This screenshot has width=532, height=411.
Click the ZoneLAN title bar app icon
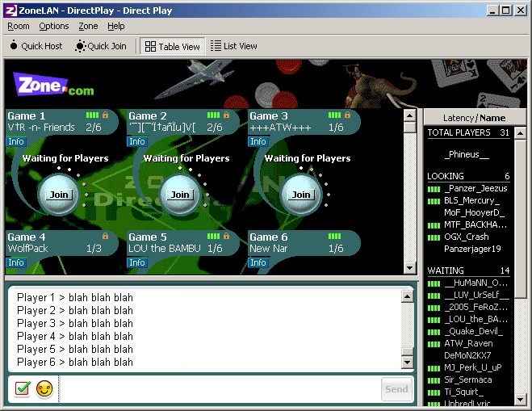click(10, 10)
